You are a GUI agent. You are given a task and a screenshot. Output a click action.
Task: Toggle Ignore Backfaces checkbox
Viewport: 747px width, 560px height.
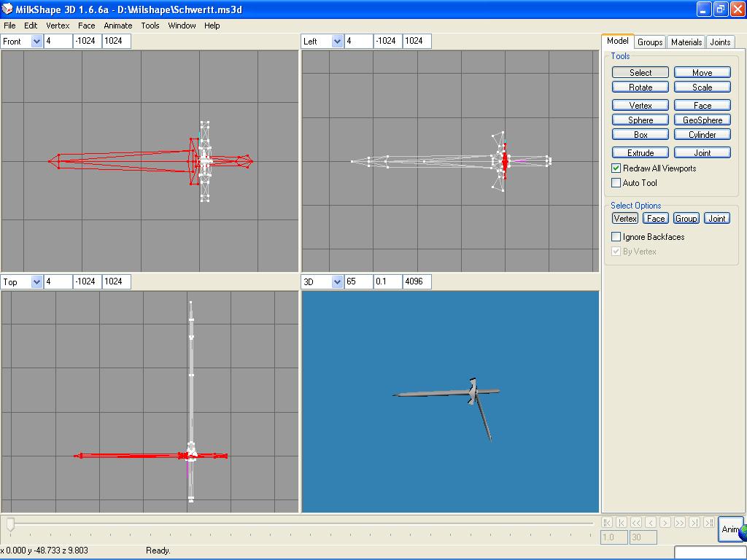tap(616, 237)
